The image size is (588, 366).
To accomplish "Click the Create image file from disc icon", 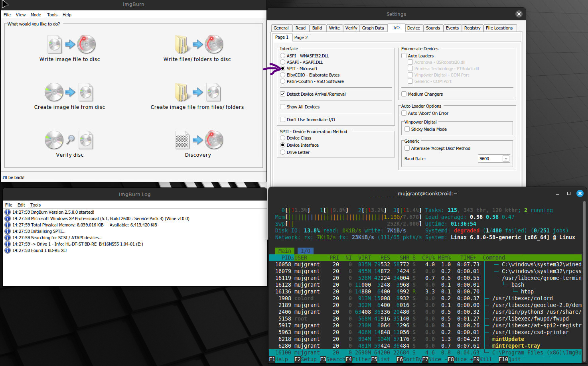I will [x=69, y=92].
